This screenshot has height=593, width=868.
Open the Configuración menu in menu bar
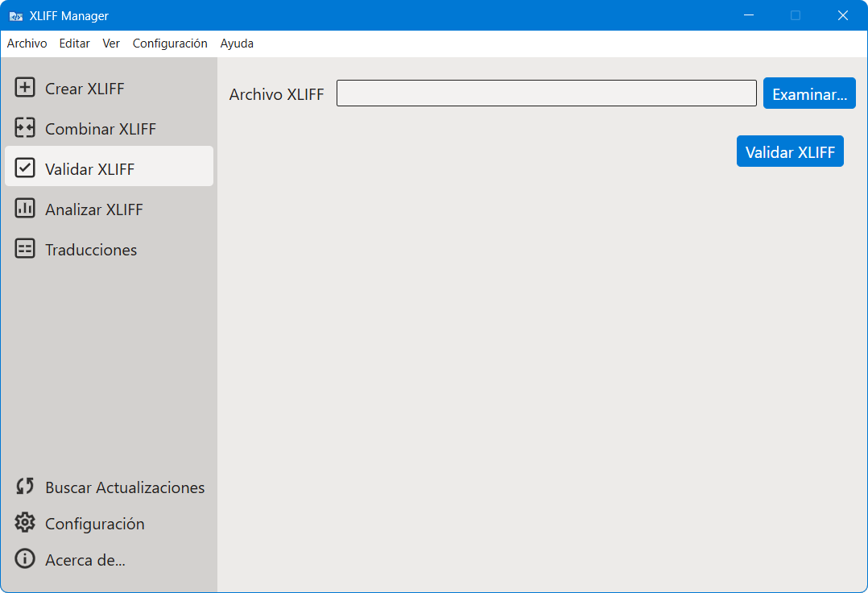pos(170,44)
